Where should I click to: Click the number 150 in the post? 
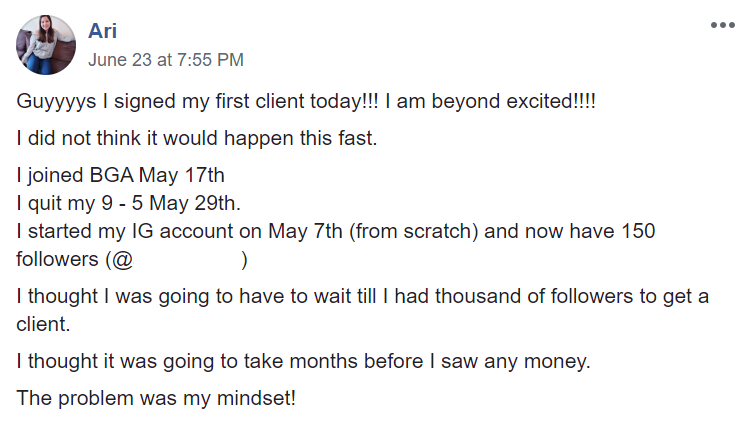(x=638, y=231)
